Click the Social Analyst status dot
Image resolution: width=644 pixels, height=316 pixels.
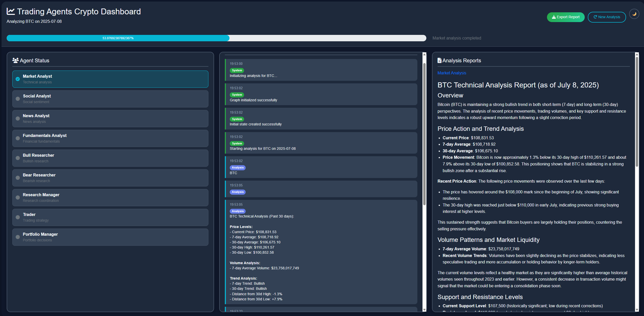click(x=18, y=99)
